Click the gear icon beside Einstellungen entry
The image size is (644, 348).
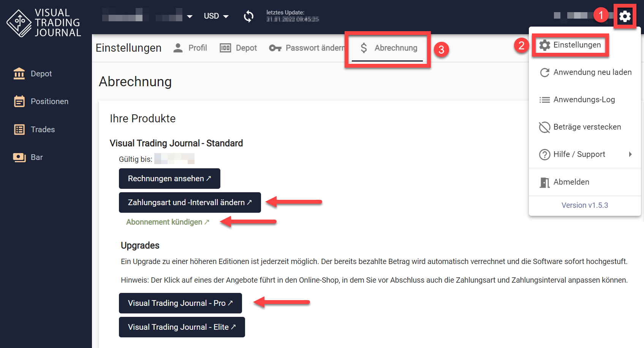(x=544, y=45)
